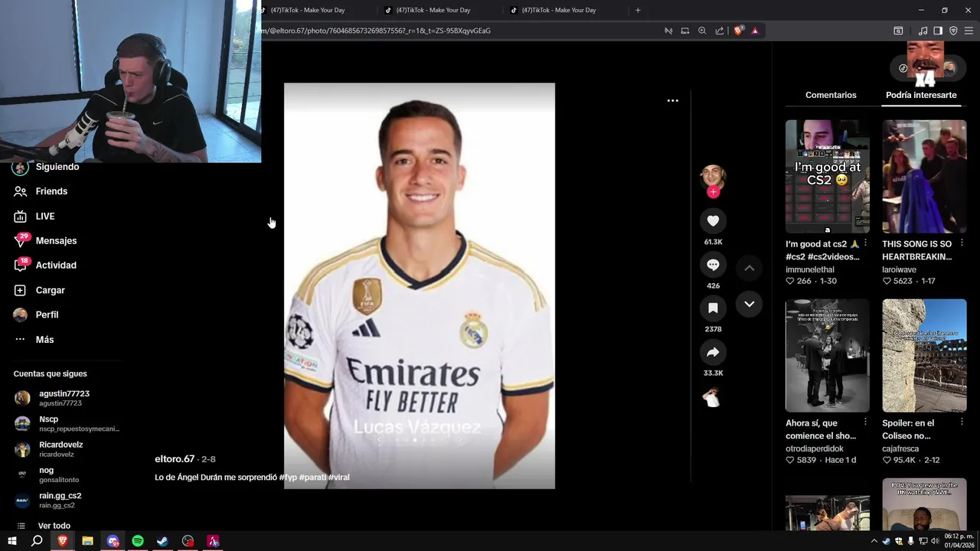The image size is (980, 551).
Task: Open Steam from the taskbar
Action: pyautogui.click(x=162, y=541)
